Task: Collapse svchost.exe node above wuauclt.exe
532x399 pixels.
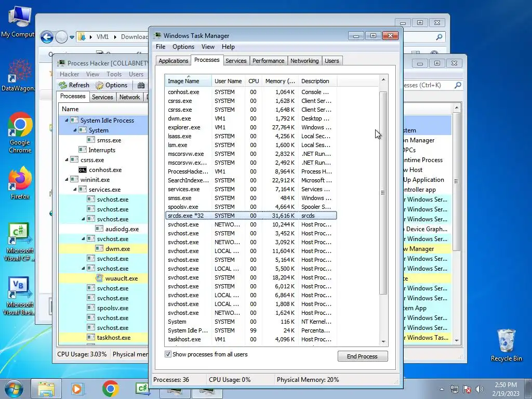Action: (x=84, y=269)
